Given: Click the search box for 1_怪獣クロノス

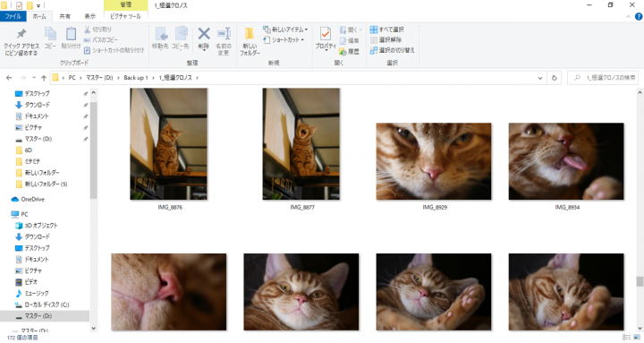Looking at the screenshot, I should click(x=603, y=78).
